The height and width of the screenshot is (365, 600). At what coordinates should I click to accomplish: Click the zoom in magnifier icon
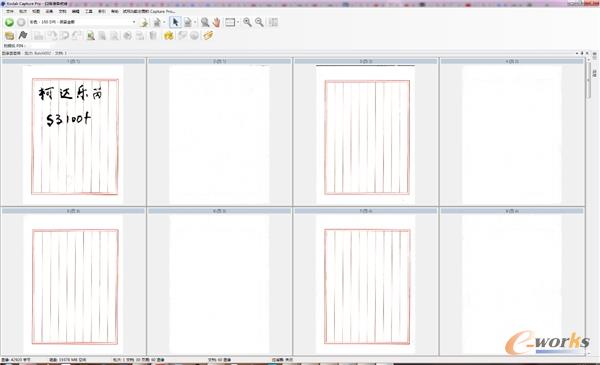(247, 22)
